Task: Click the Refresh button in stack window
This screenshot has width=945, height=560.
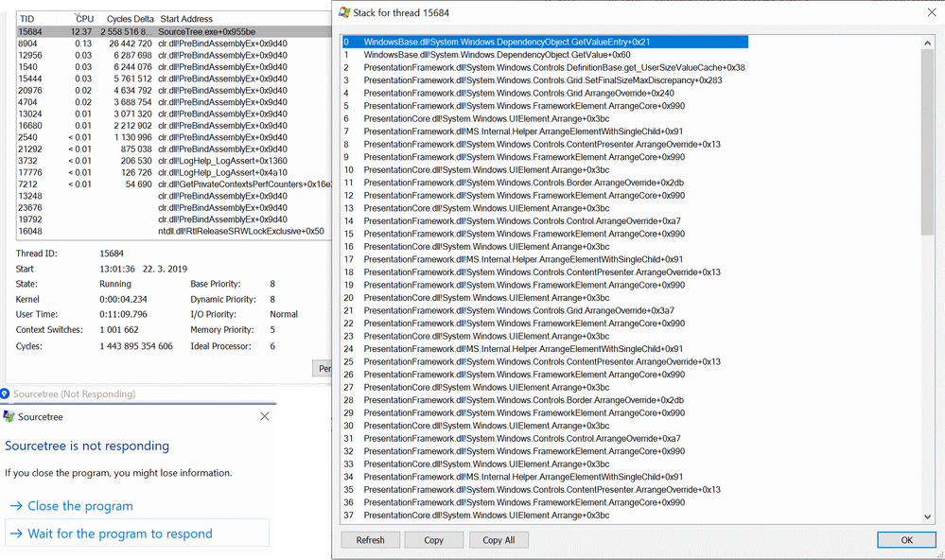Action: coord(370,540)
